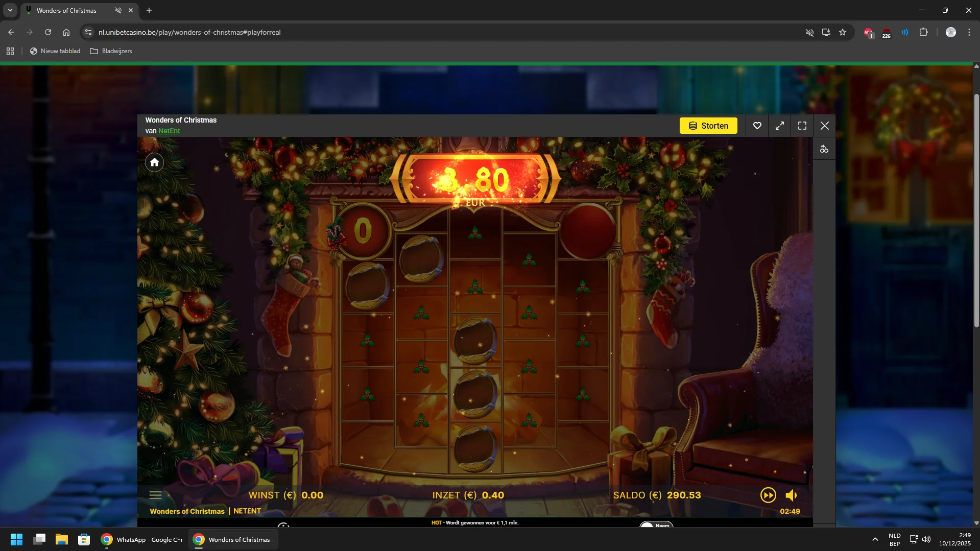
Task: Click the address bar URL field
Action: (x=444, y=32)
